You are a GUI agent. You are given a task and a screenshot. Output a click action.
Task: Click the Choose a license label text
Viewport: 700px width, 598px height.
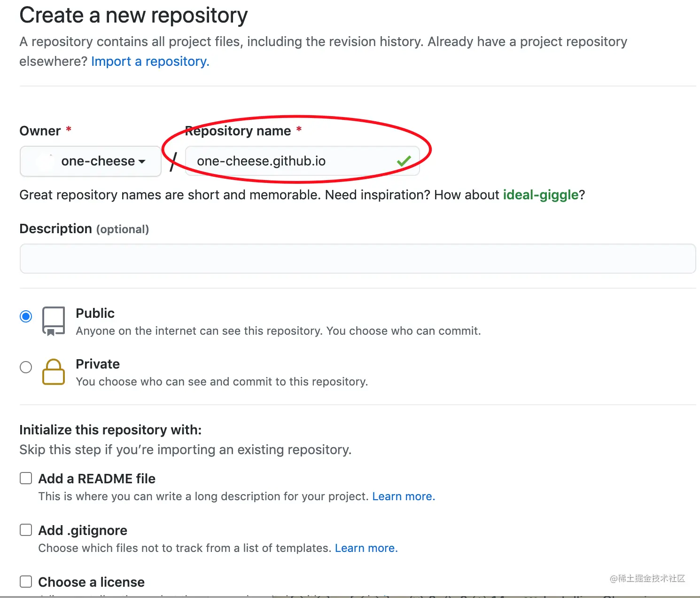(92, 582)
